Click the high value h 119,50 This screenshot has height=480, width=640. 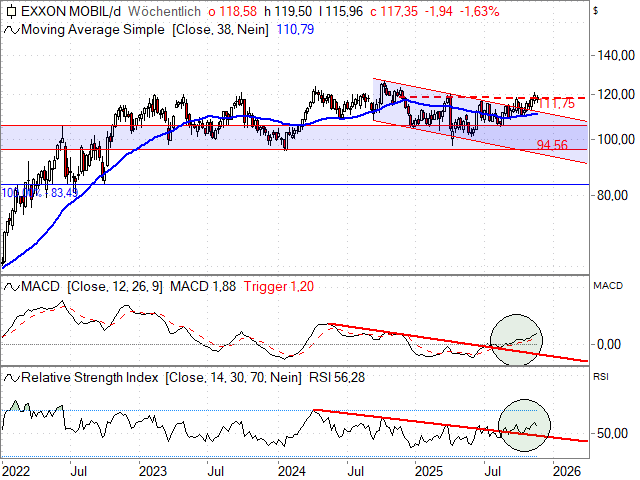point(288,11)
